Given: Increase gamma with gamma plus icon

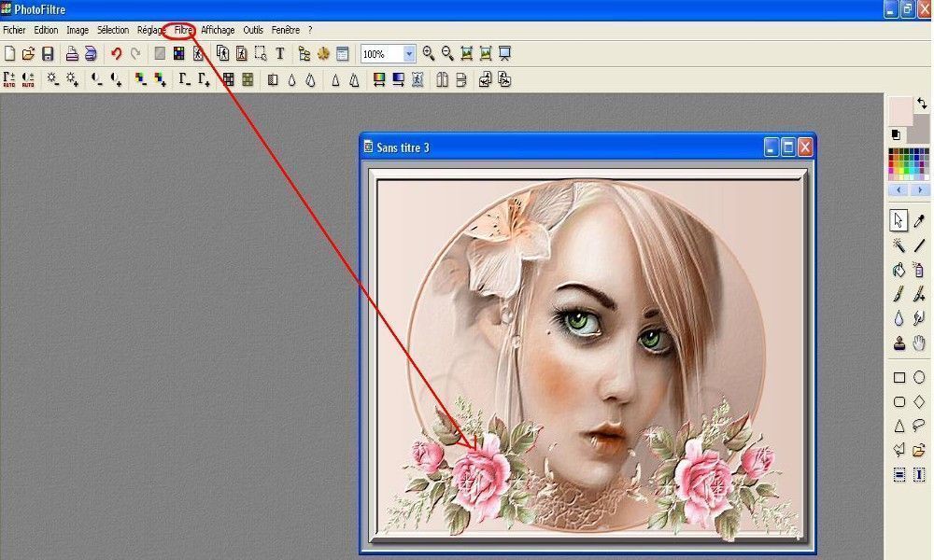Looking at the screenshot, I should point(204,79).
